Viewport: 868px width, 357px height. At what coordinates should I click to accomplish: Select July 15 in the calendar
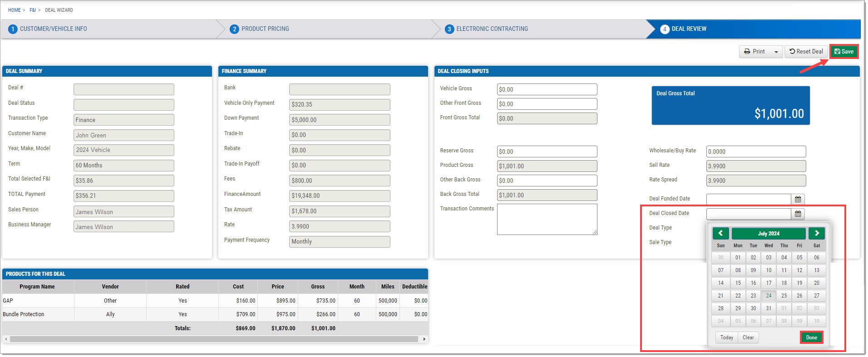738,283
